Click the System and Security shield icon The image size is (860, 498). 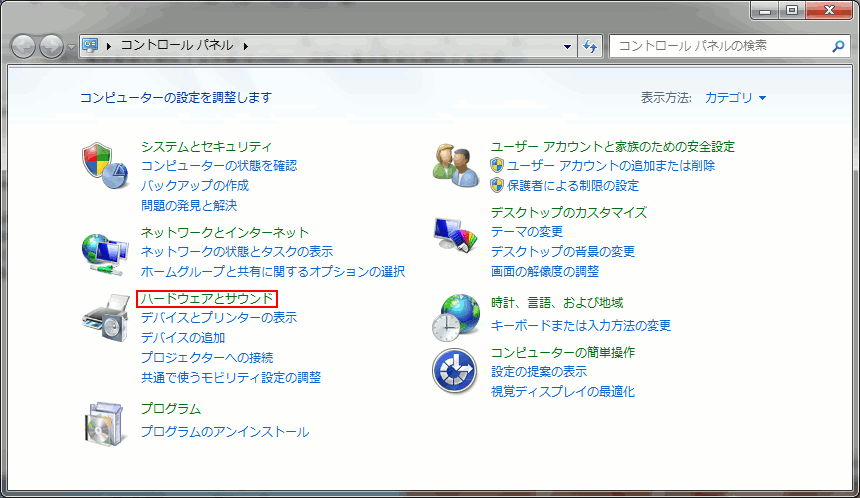click(x=104, y=165)
